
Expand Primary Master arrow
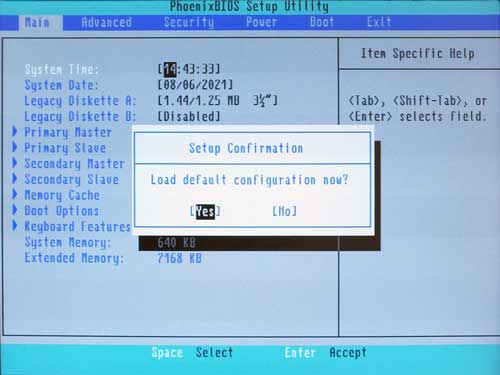pyautogui.click(x=15, y=131)
